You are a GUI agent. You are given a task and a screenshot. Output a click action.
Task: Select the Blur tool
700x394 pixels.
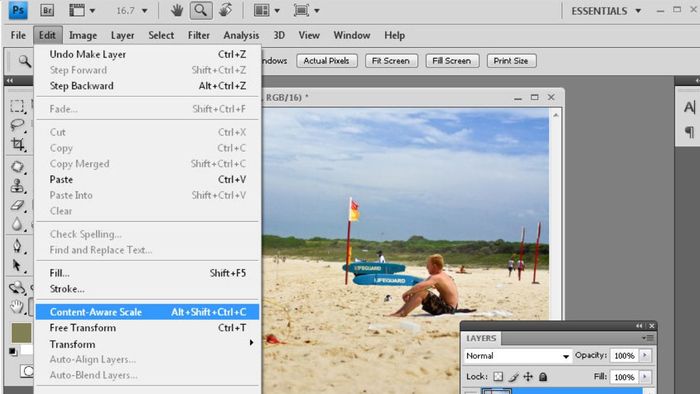point(17,224)
